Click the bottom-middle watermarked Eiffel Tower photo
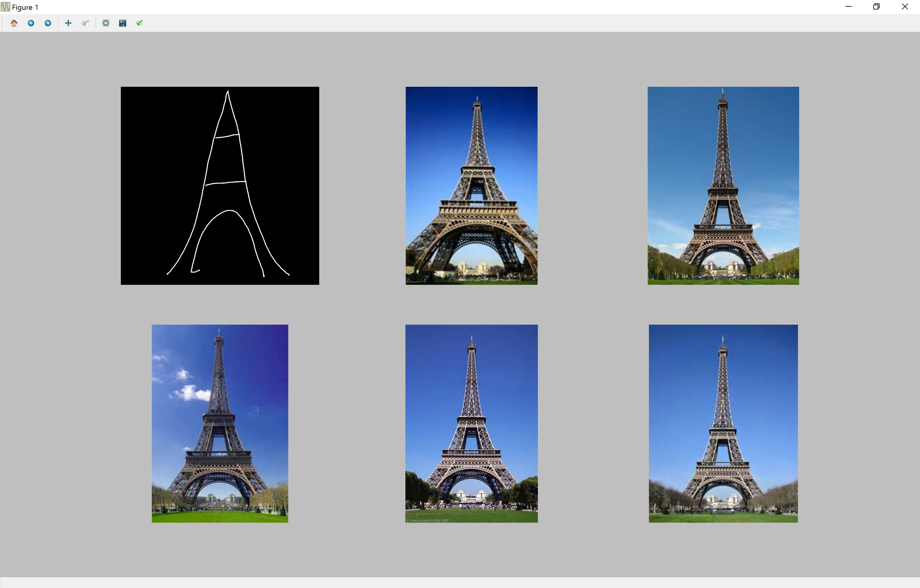 point(471,423)
